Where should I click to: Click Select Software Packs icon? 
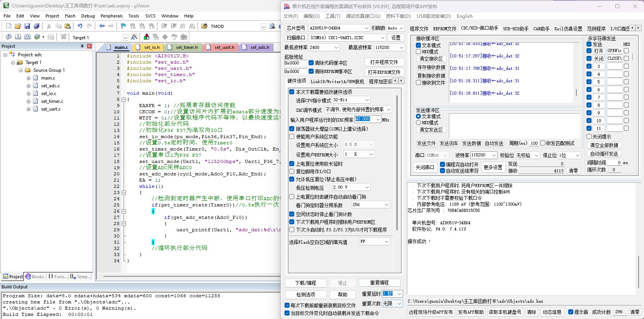pyautogui.click(x=175, y=37)
